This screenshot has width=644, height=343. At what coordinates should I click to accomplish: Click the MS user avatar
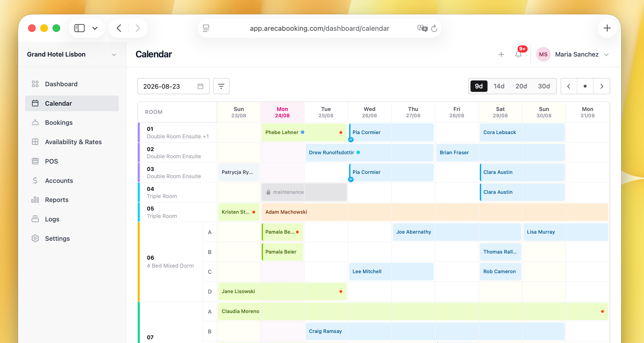pyautogui.click(x=543, y=54)
